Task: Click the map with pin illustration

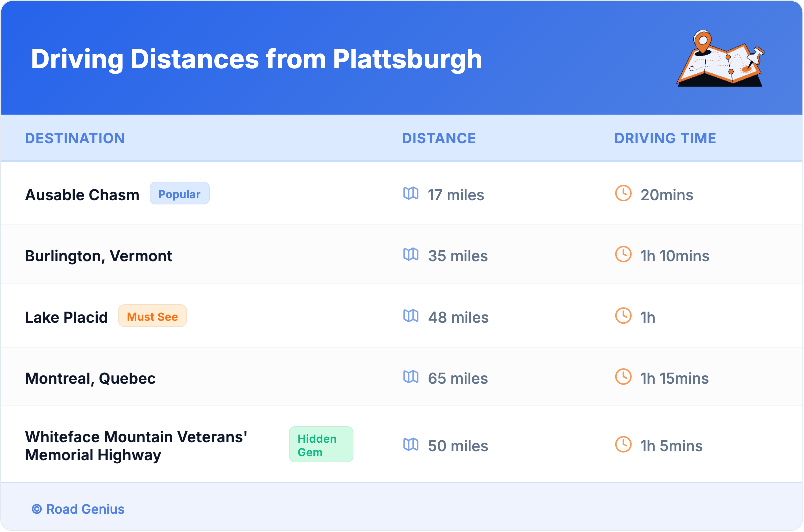Action: (x=720, y=59)
